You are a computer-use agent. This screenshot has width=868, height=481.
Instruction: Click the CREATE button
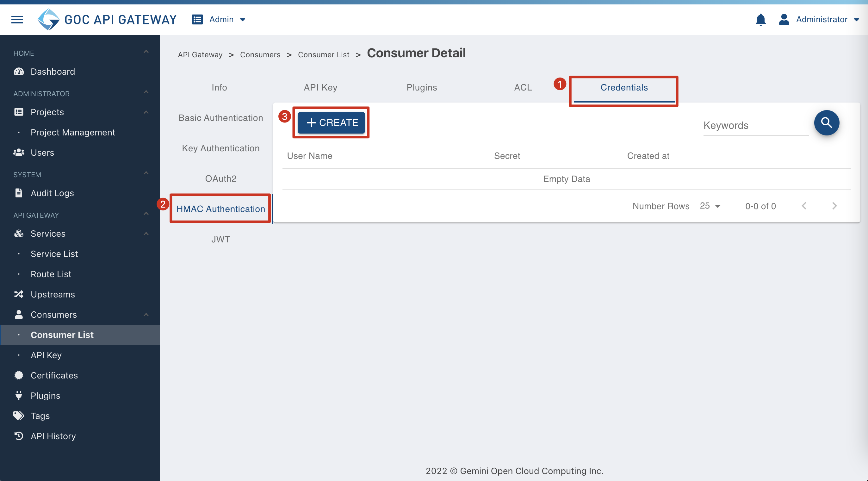331,122
